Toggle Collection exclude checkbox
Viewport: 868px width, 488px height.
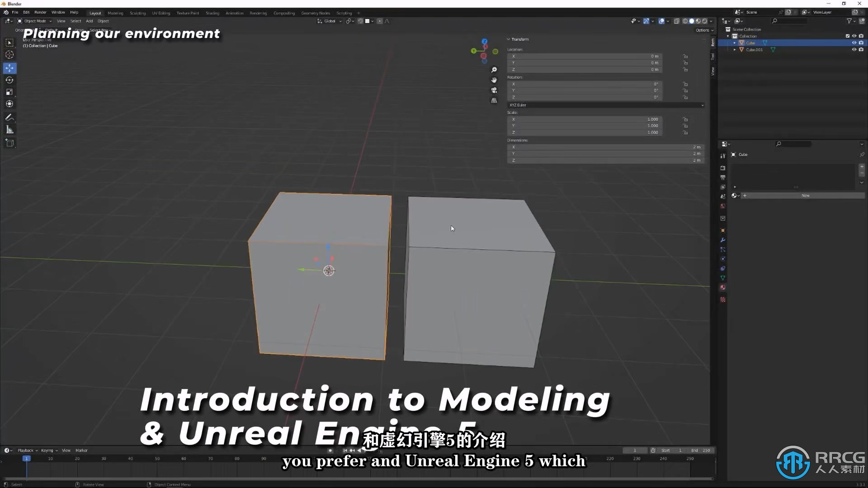point(847,36)
